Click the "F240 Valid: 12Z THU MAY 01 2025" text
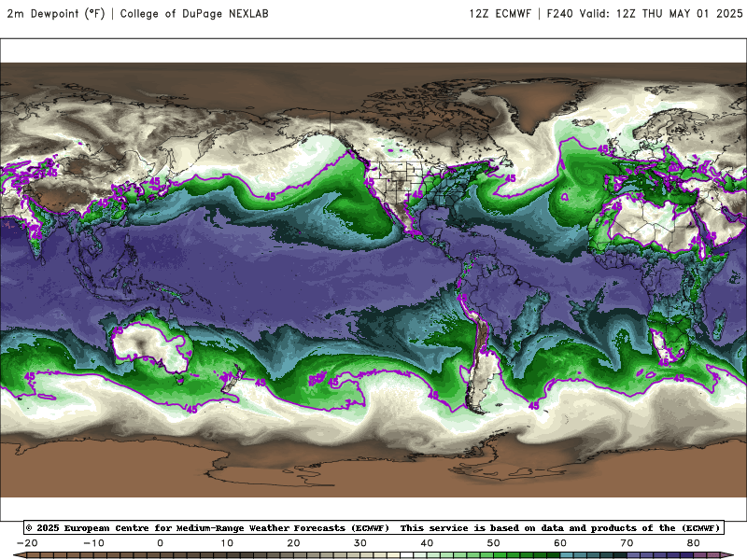747x560 pixels. [x=644, y=13]
